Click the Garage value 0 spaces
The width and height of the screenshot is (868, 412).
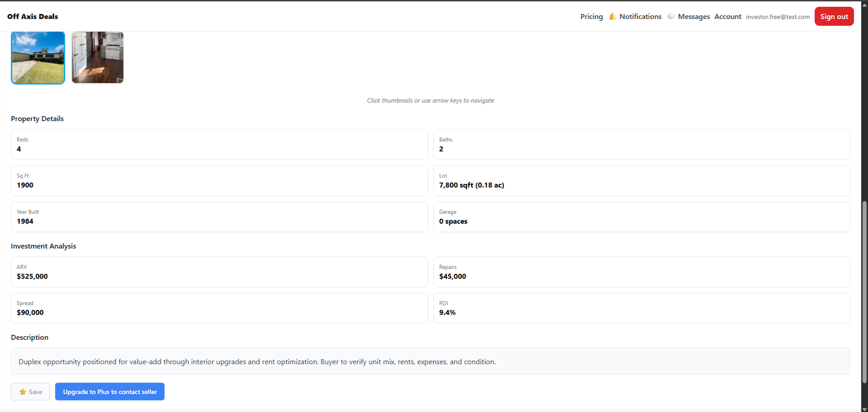point(453,222)
